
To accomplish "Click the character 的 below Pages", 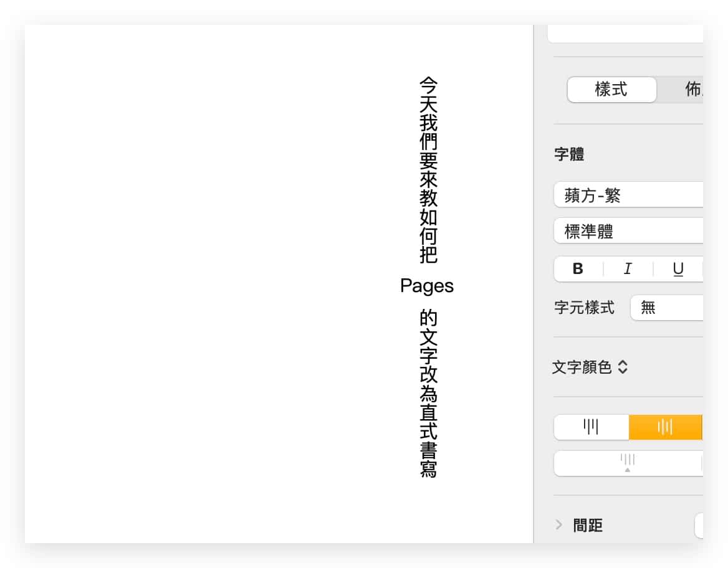I will tap(428, 318).
